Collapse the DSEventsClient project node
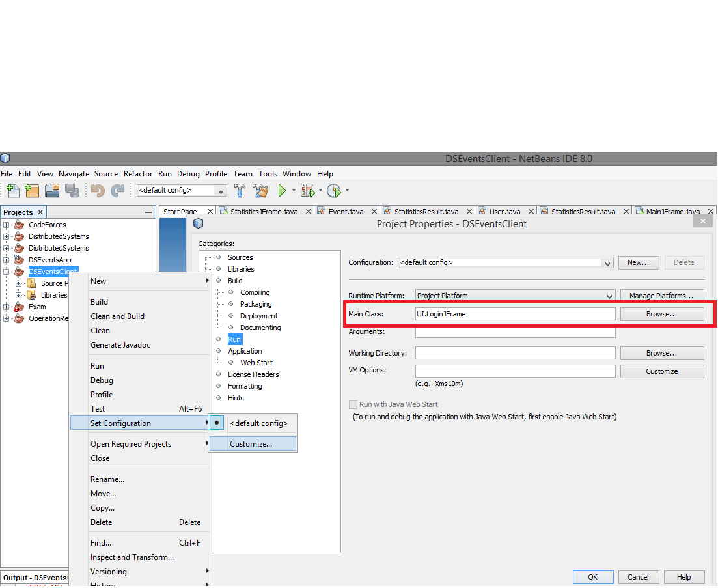Screen dimensions: 718x588 pos(6,272)
